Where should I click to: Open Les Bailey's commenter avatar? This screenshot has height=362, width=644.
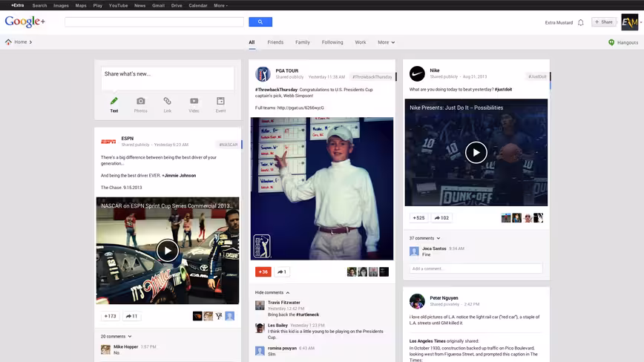pyautogui.click(x=260, y=328)
